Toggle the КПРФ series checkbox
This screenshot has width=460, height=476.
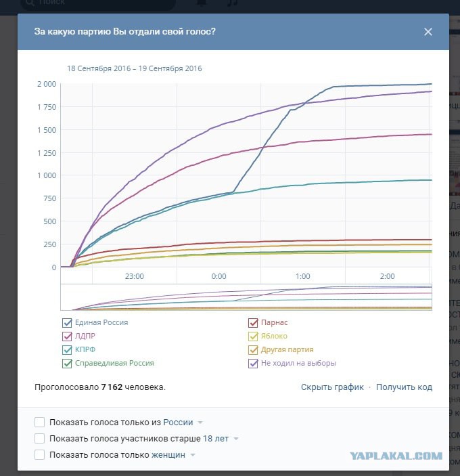[x=67, y=349]
